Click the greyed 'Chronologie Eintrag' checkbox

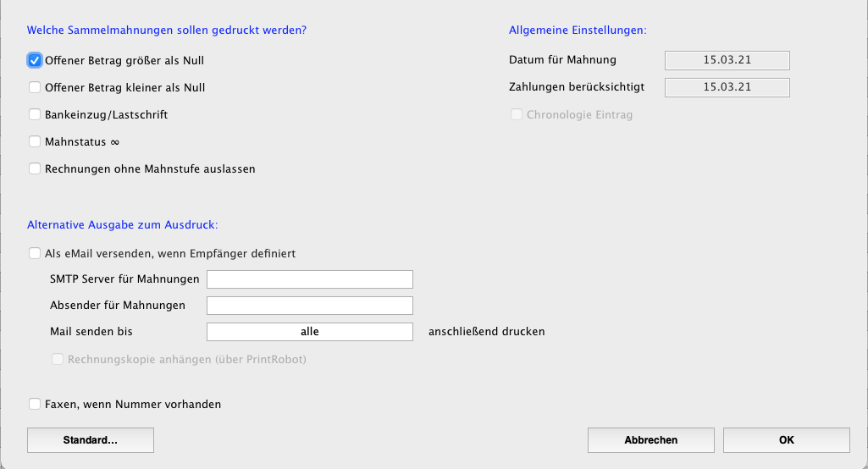point(517,114)
